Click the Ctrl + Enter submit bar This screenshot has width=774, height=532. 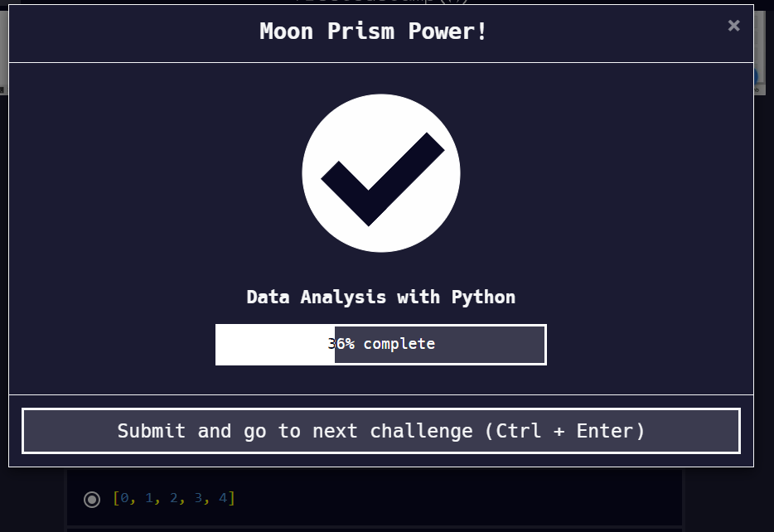pyautogui.click(x=381, y=431)
